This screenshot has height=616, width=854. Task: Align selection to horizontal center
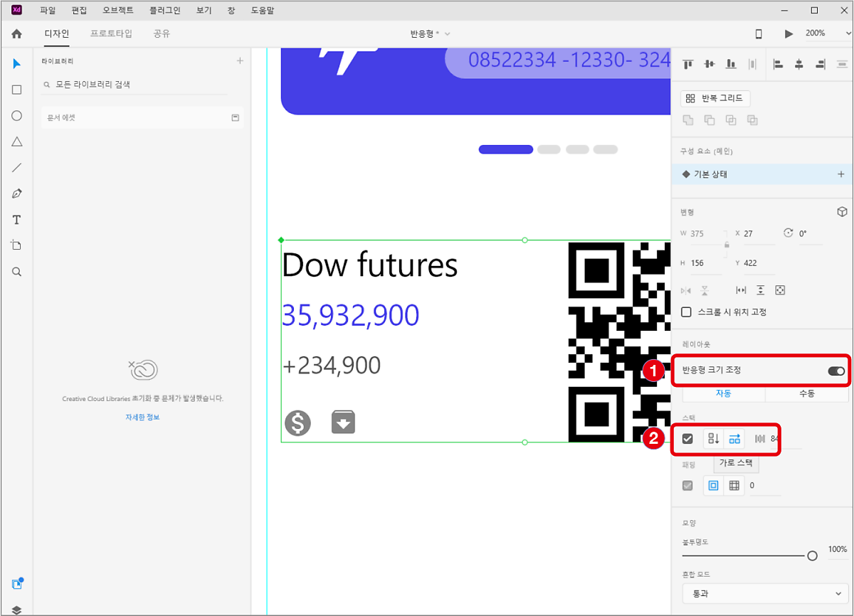[799, 64]
